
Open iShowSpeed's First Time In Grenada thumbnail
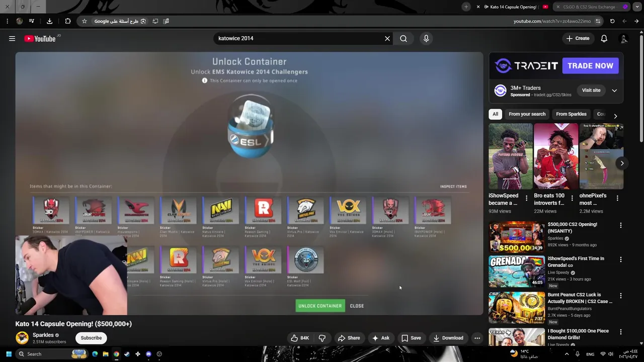coord(516,271)
